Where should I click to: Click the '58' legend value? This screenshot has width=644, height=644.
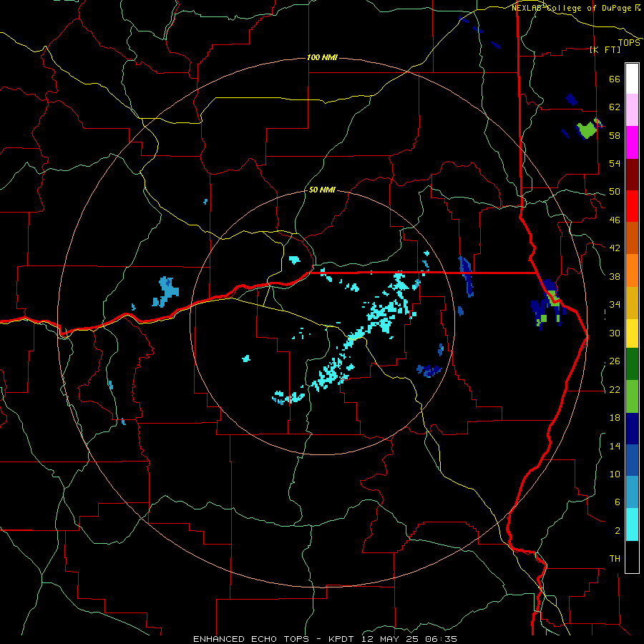pos(615,135)
